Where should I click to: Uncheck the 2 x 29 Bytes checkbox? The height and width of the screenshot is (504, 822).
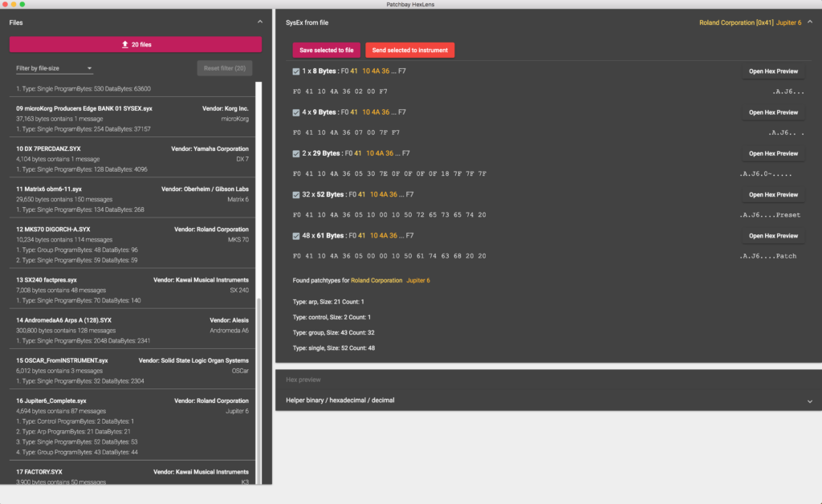296,153
